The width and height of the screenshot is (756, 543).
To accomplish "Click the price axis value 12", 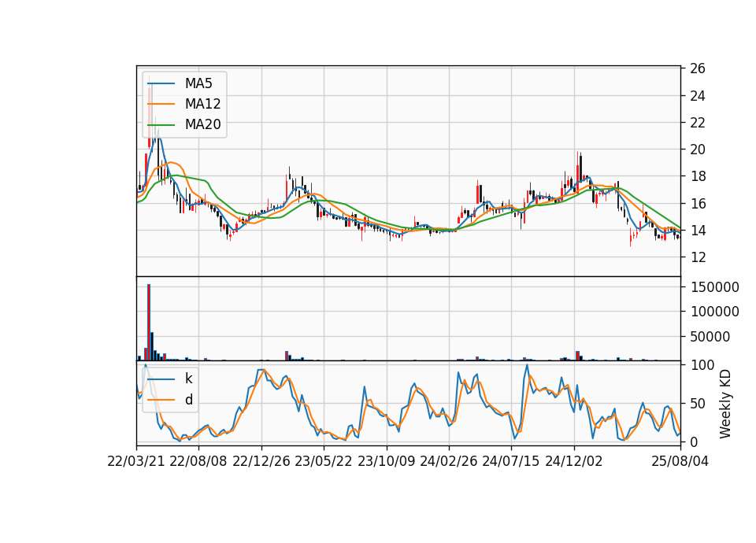I will [x=698, y=257].
